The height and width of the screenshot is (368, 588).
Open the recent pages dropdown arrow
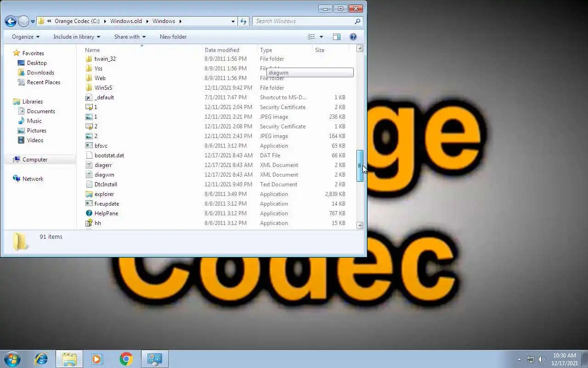[x=33, y=22]
